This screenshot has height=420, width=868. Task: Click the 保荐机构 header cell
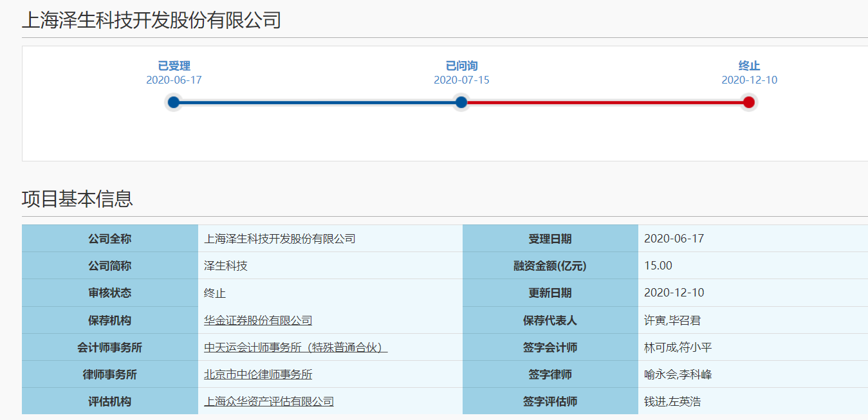(110, 320)
